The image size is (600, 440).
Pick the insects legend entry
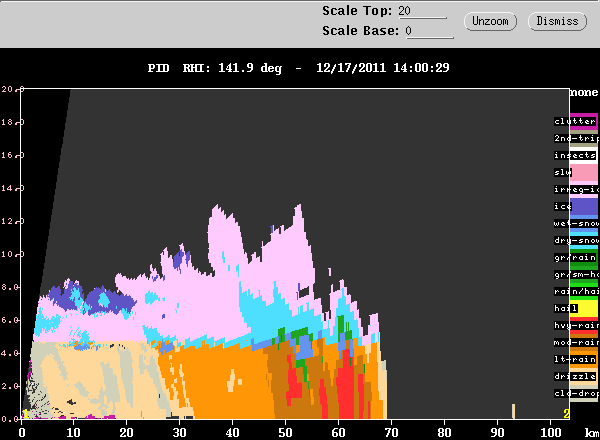[x=575, y=155]
